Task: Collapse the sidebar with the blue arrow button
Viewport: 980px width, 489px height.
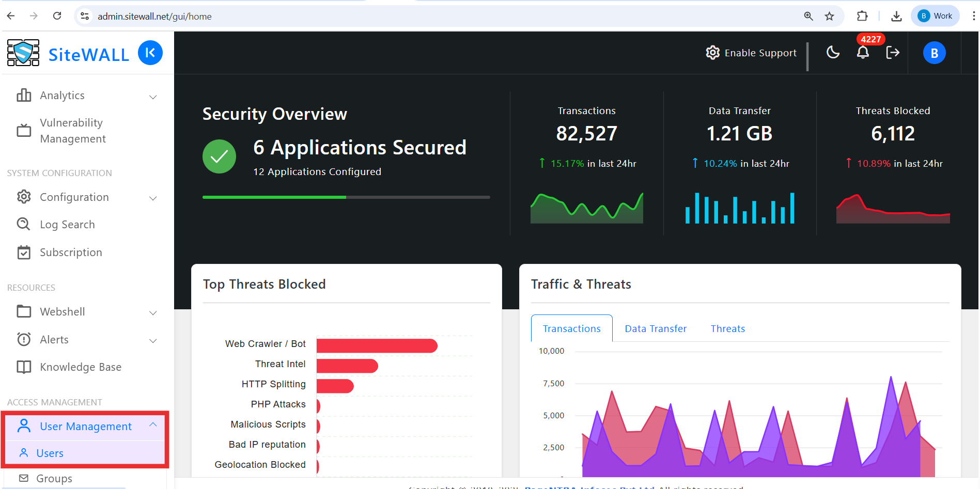Action: (x=150, y=53)
